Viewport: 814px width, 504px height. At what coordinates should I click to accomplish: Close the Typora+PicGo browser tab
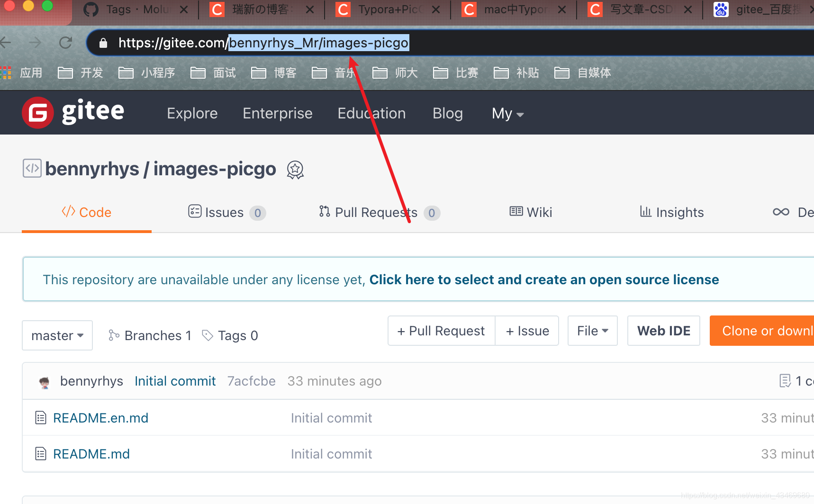click(x=436, y=9)
